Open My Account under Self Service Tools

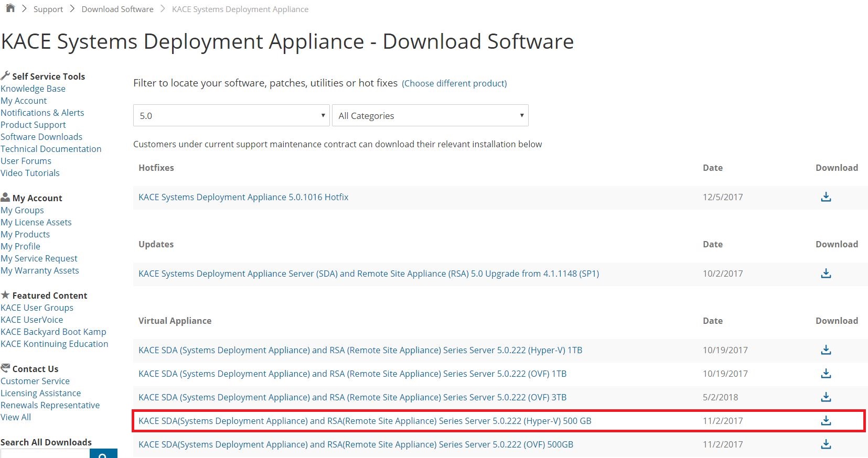pos(24,101)
